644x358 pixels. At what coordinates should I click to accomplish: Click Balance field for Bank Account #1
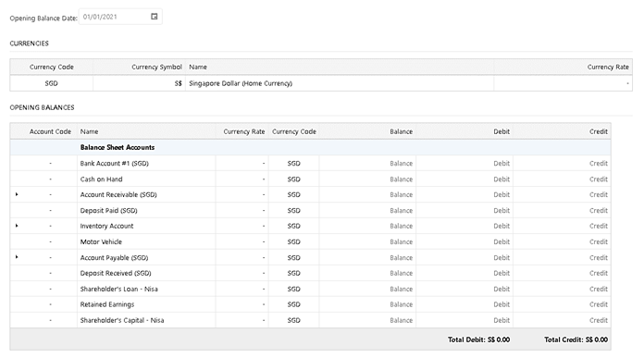click(x=367, y=164)
